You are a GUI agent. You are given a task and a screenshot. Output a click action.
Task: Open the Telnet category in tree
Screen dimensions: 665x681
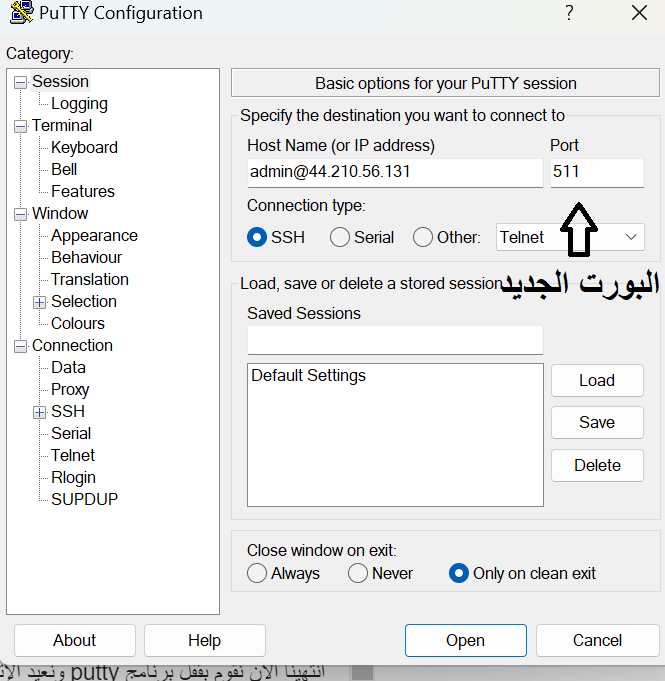pos(73,456)
